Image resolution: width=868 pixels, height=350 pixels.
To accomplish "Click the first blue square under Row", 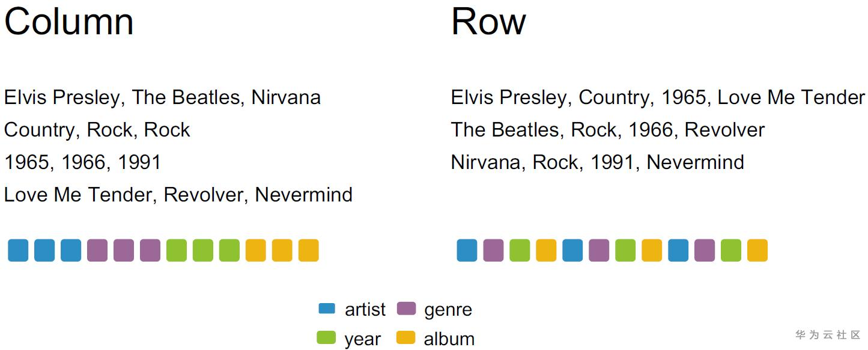I will pyautogui.click(x=467, y=250).
